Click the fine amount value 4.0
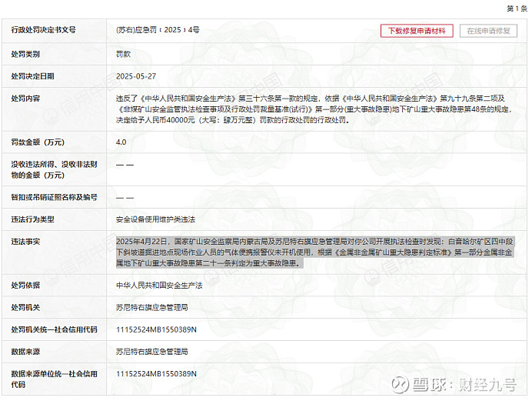Image resolution: width=532 pixels, height=401 pixels. pos(121,142)
